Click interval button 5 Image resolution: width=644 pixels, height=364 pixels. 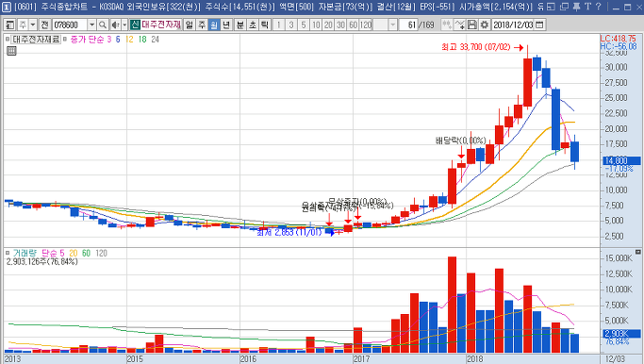click(x=304, y=25)
